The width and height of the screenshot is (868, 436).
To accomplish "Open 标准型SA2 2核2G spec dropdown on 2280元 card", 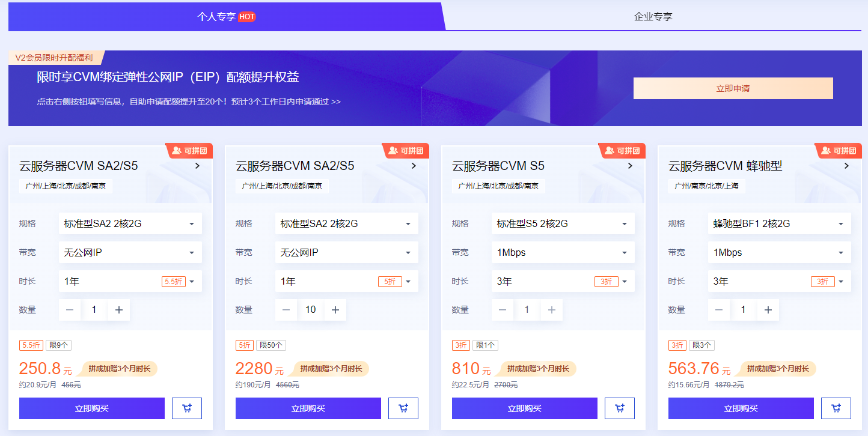I will coord(347,223).
